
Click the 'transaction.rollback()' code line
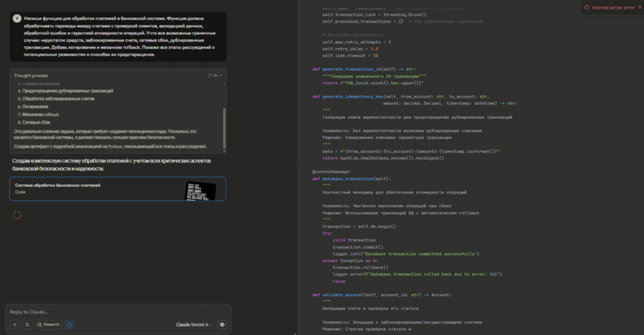360,268
